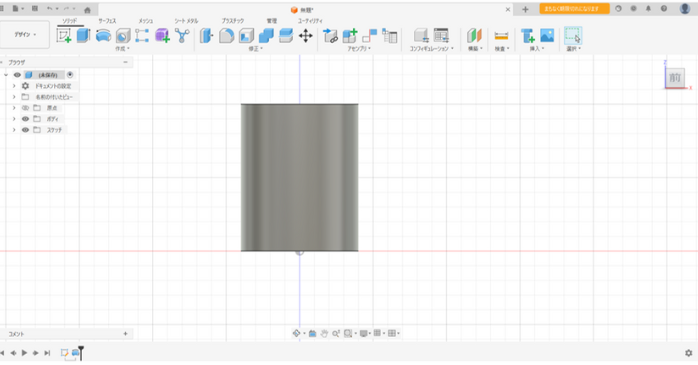Expand the スケッチ folder
This screenshot has width=698, height=365.
pos(14,130)
